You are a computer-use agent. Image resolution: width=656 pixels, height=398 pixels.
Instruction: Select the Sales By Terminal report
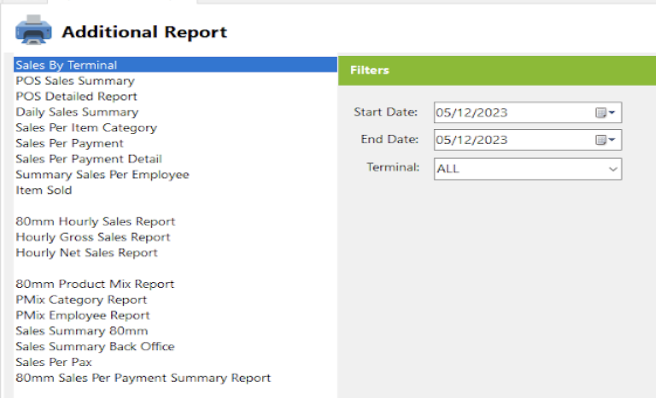coord(175,65)
